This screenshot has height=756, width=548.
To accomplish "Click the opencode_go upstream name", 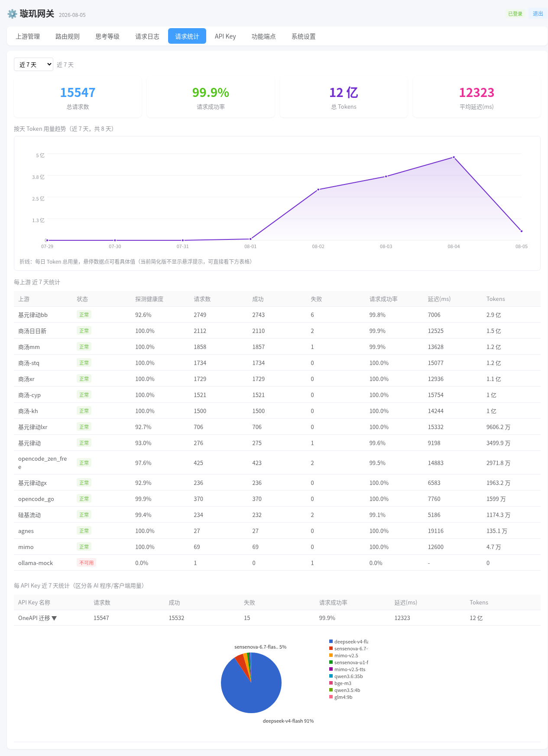I will tap(36, 499).
